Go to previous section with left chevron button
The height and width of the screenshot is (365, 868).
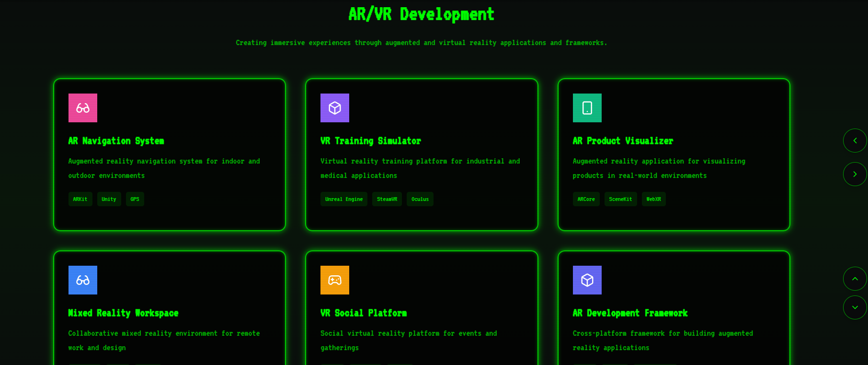(855, 141)
